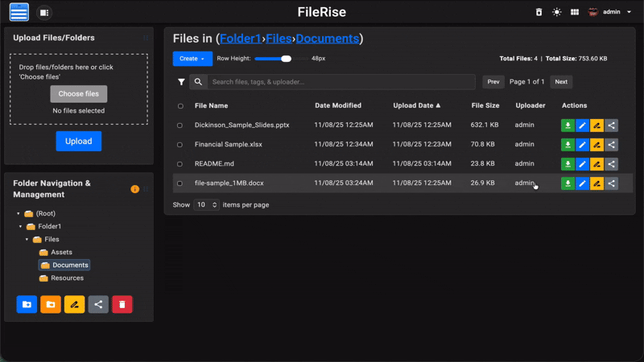Viewport: 644px width, 362px height.
Task: Check the select-all box in the table header
Action: (180, 106)
